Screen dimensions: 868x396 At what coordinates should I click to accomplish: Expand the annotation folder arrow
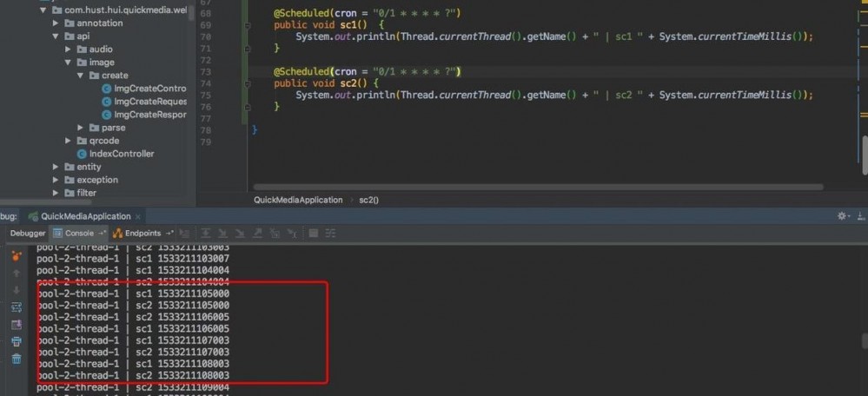tap(56, 23)
